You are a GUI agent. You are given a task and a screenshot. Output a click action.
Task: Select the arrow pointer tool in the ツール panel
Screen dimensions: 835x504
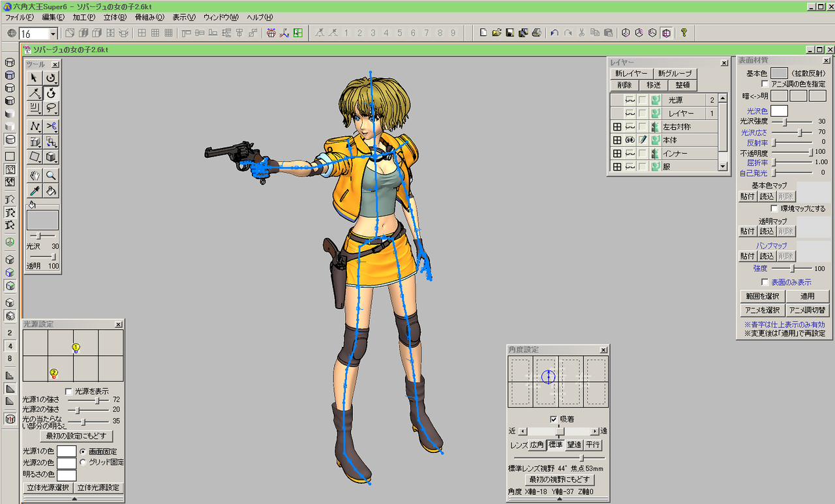35,78
